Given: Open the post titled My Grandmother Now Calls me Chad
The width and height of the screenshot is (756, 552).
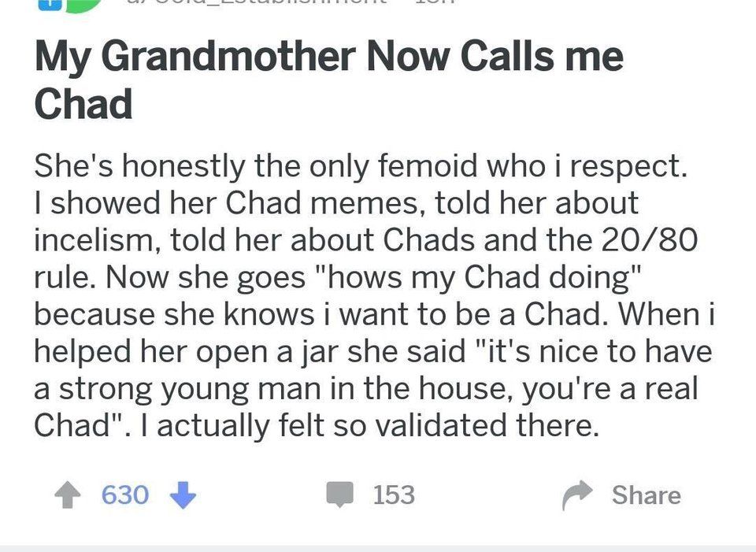Looking at the screenshot, I should click(329, 80).
